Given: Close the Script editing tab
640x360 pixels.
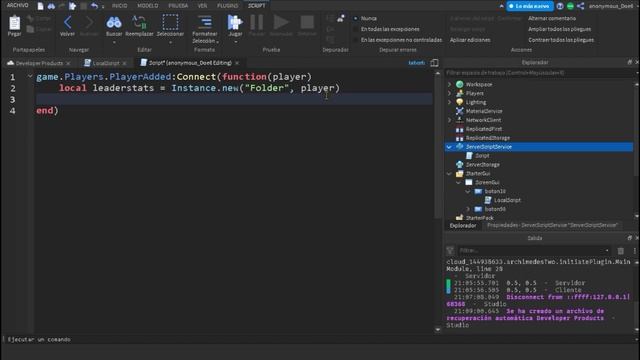Looking at the screenshot, I should pos(237,63).
